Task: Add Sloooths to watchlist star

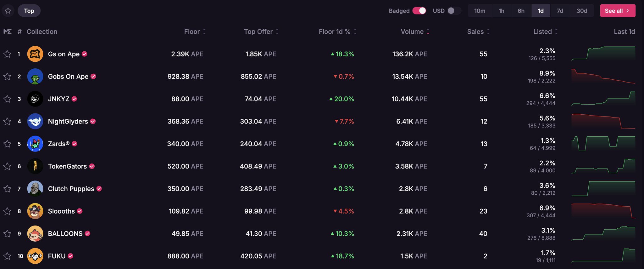Action: coord(7,211)
